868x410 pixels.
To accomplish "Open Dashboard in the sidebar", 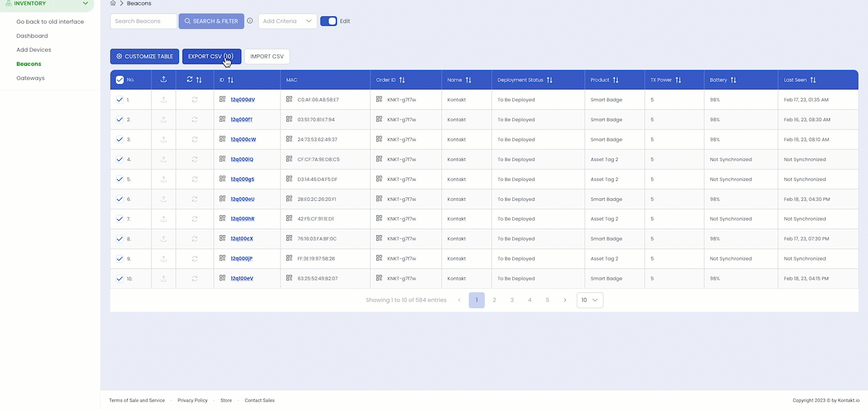I will tap(32, 36).
